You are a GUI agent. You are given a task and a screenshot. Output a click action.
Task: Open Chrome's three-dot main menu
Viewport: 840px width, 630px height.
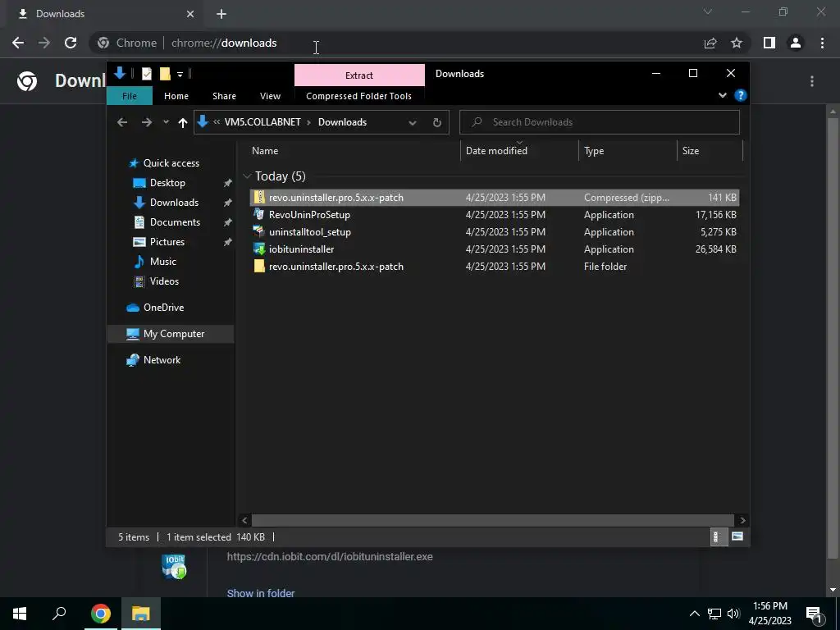click(x=822, y=43)
